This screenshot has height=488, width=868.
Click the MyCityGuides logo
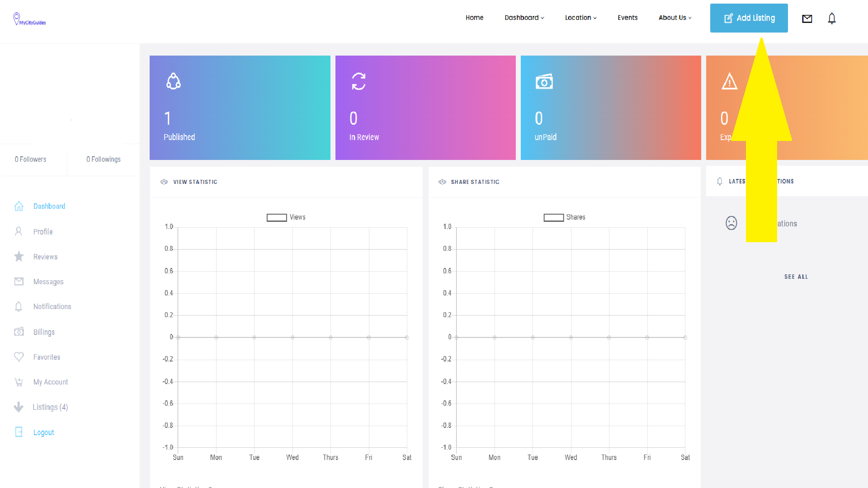coord(29,19)
